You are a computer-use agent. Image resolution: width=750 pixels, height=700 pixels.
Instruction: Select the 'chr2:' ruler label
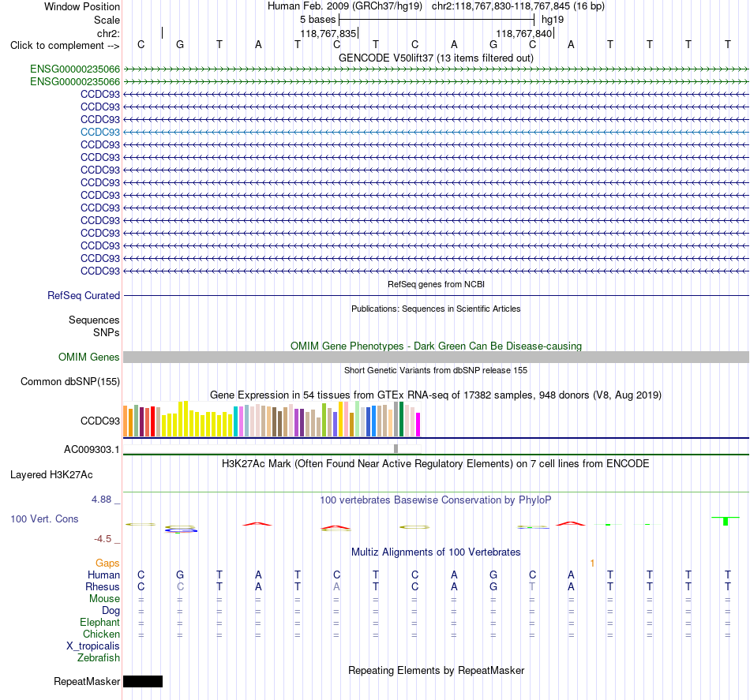pyautogui.click(x=108, y=33)
